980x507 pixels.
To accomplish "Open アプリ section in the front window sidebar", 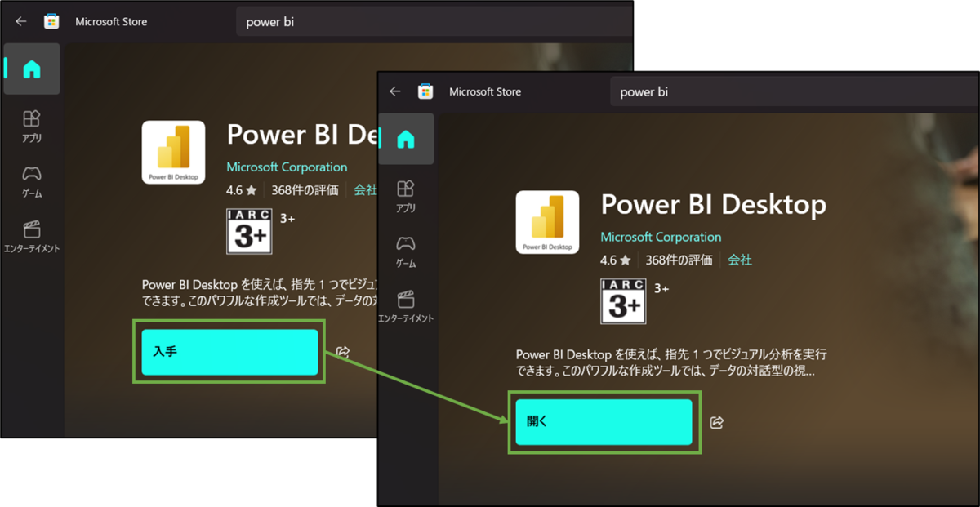I will pos(406,197).
